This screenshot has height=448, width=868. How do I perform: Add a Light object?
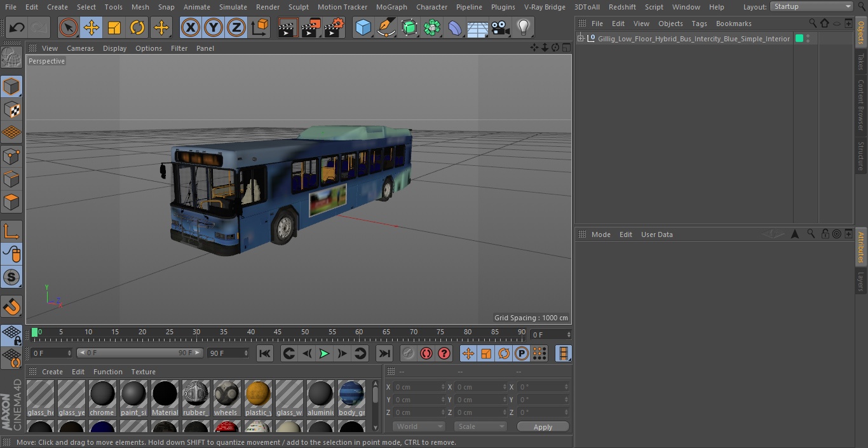(x=524, y=27)
